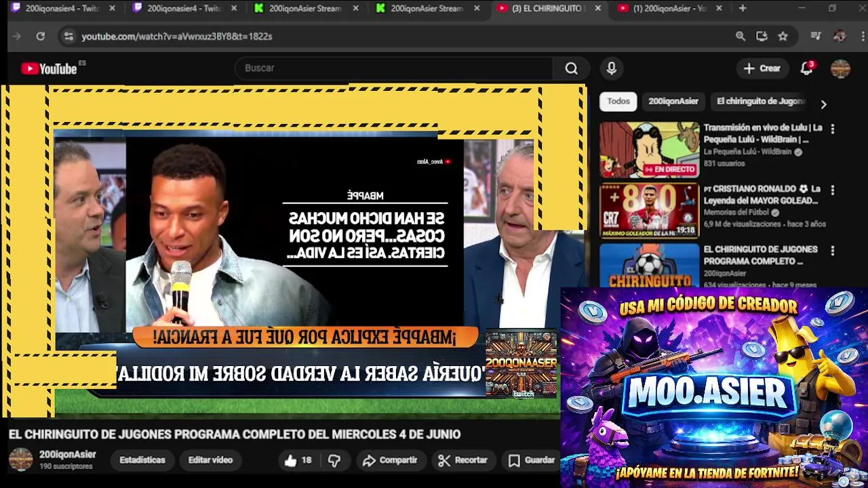
Task: Click the MOO.ASIER Fortnite creator code banner
Action: [714, 388]
